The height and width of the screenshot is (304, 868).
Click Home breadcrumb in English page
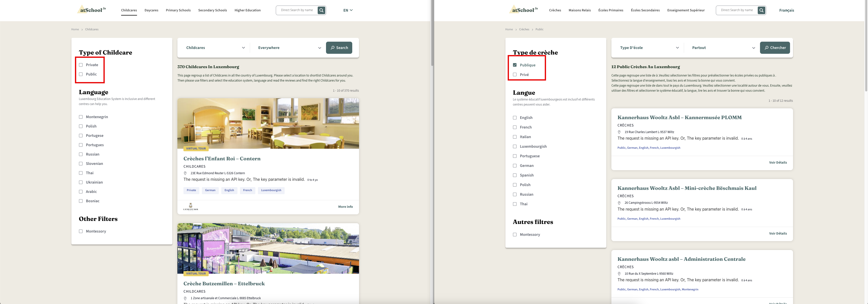(75, 29)
